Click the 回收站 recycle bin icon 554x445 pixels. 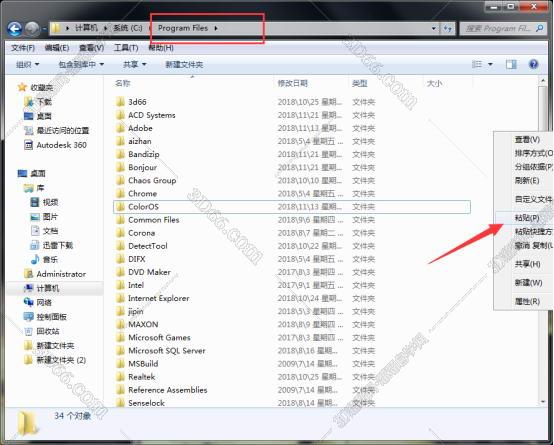tap(29, 331)
